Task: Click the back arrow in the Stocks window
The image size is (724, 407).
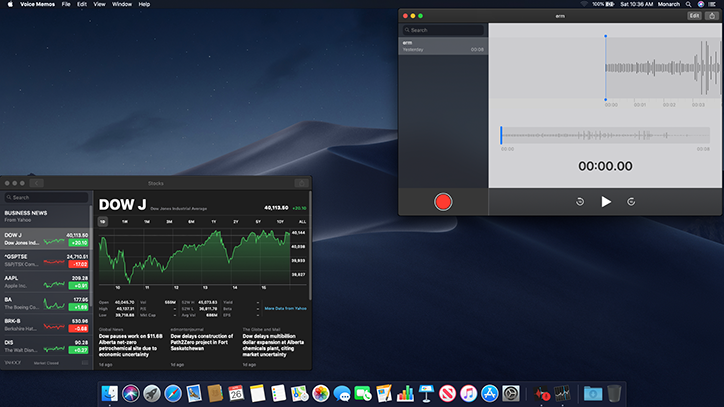Action: coord(36,183)
